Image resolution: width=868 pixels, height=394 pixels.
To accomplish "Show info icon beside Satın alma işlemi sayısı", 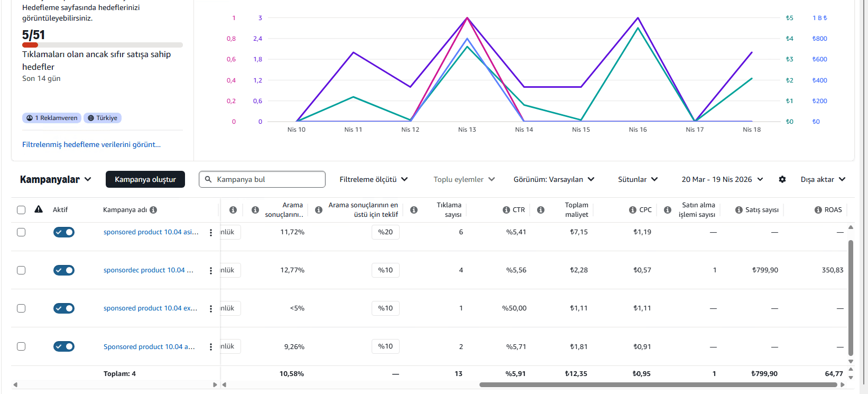I will click(668, 210).
